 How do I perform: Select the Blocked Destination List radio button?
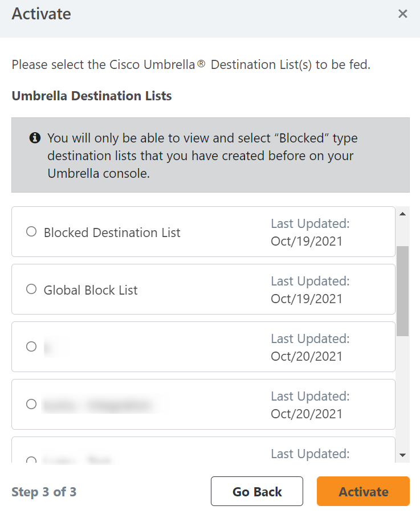[31, 231]
